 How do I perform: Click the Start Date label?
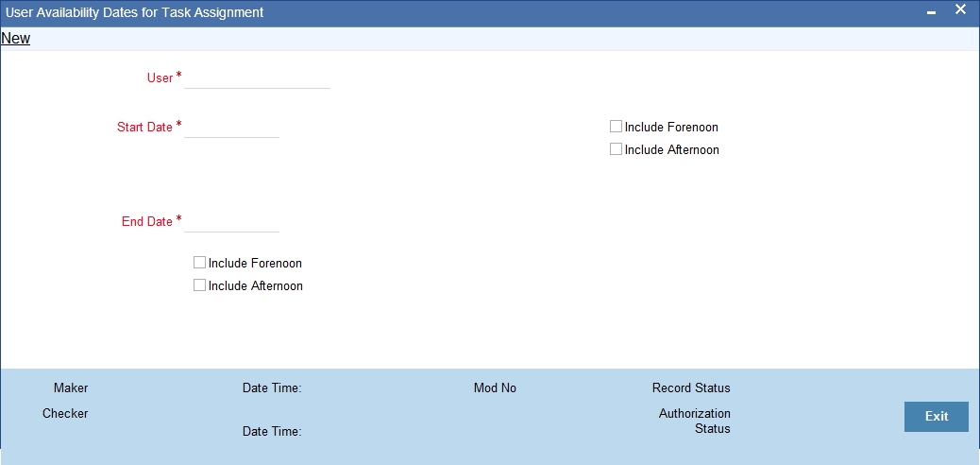[144, 127]
